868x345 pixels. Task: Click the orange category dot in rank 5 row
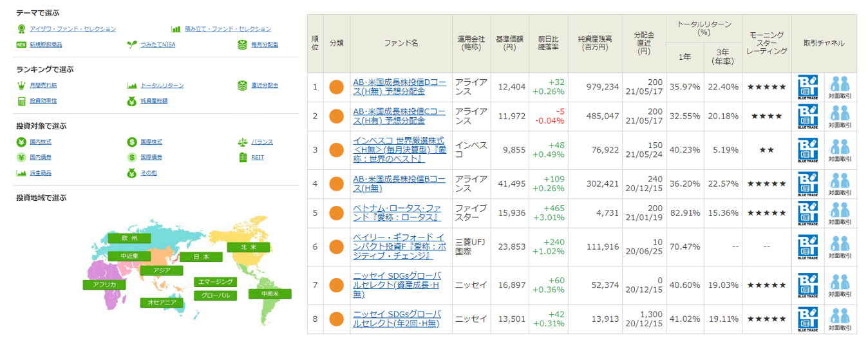point(336,213)
